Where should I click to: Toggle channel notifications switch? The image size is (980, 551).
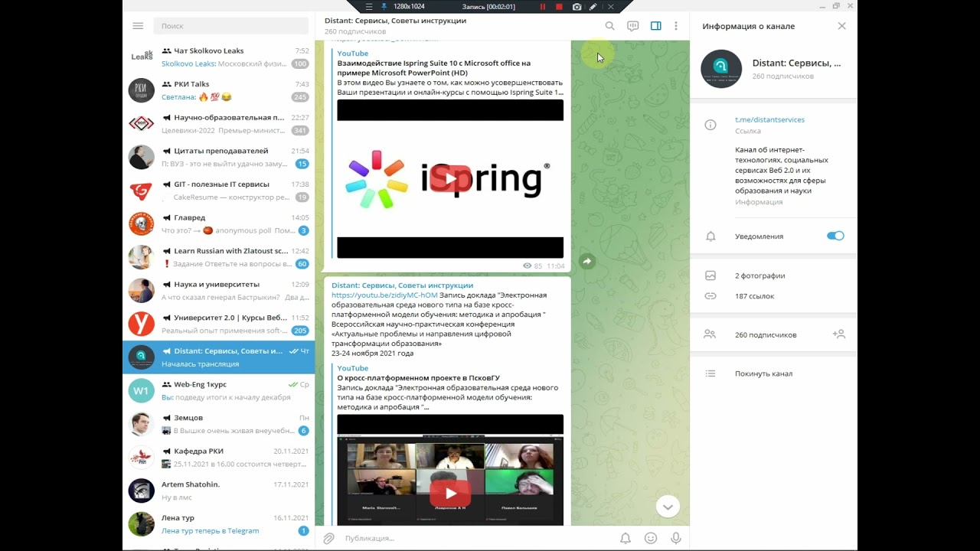coord(835,236)
